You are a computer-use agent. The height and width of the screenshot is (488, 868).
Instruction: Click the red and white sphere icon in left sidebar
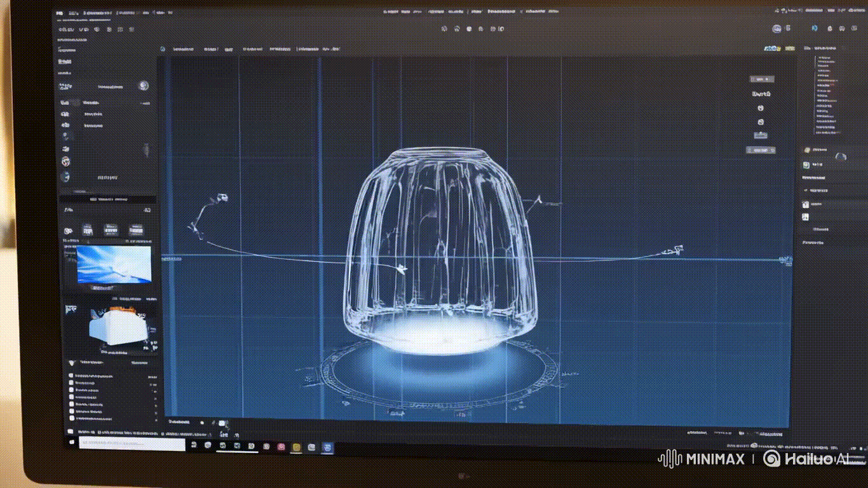point(66,161)
